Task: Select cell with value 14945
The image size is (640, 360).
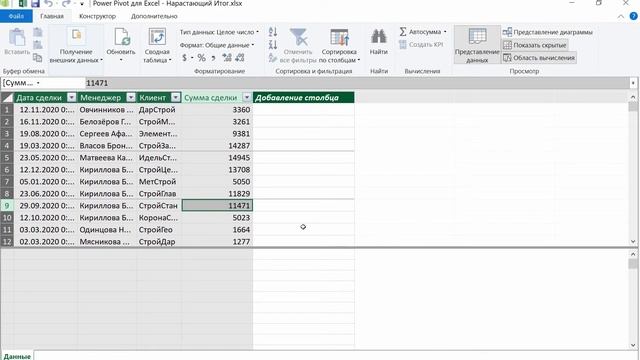Action: (217, 158)
